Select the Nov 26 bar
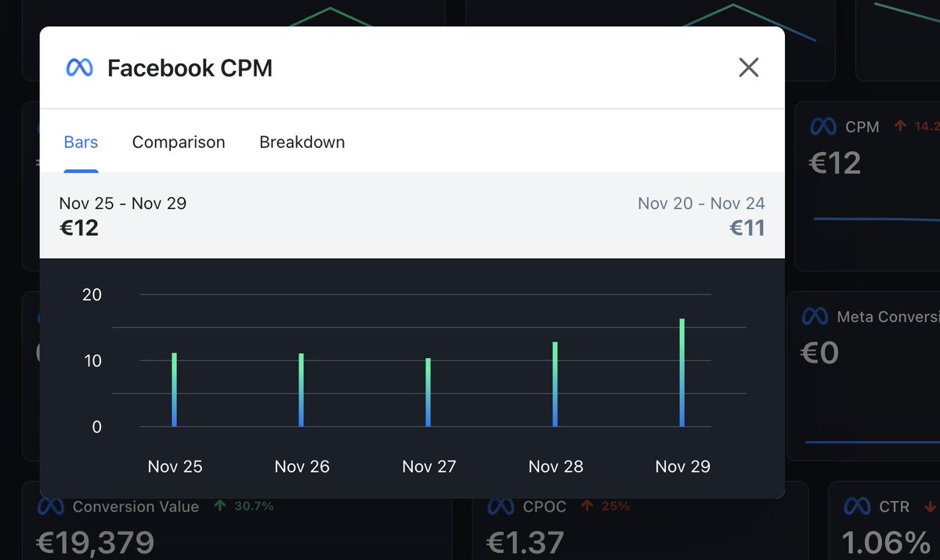The width and height of the screenshot is (940, 560). coord(302,390)
